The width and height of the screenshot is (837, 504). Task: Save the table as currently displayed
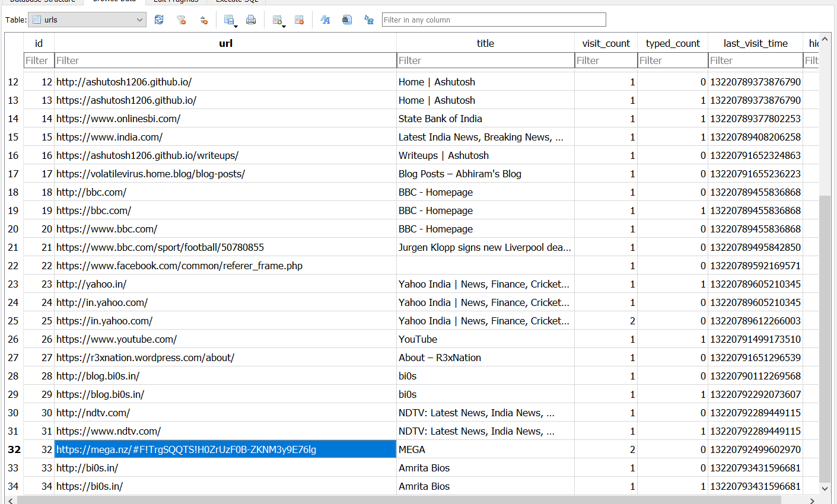tap(228, 20)
